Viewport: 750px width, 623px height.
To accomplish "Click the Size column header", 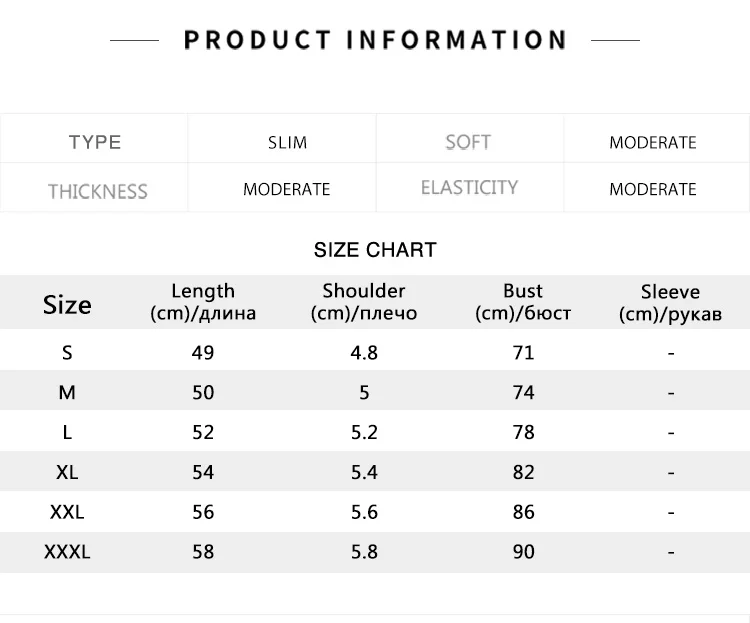I will pos(67,305).
